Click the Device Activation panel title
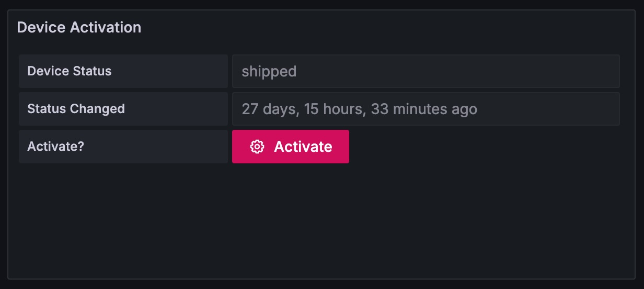Screen dimensions: 644x289 [x=79, y=27]
